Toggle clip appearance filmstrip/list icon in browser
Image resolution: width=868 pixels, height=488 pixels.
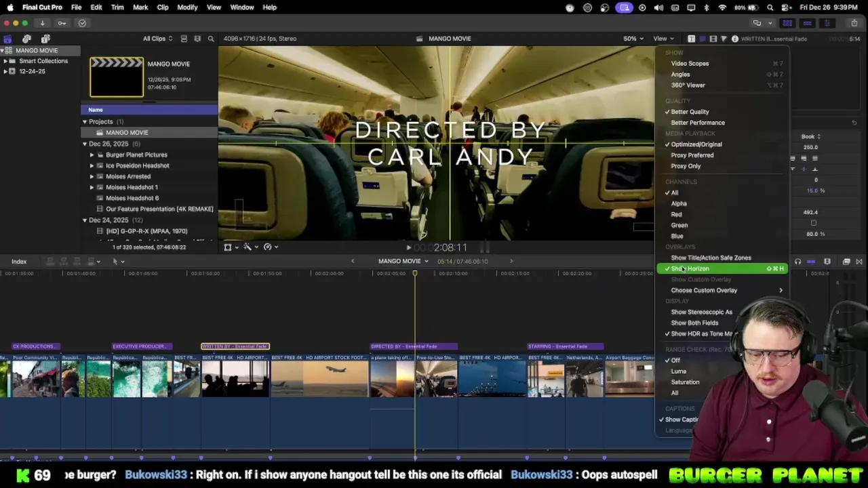[x=184, y=39]
